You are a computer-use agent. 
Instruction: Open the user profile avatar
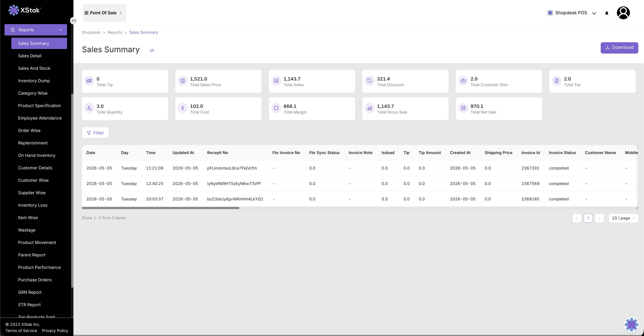(623, 13)
